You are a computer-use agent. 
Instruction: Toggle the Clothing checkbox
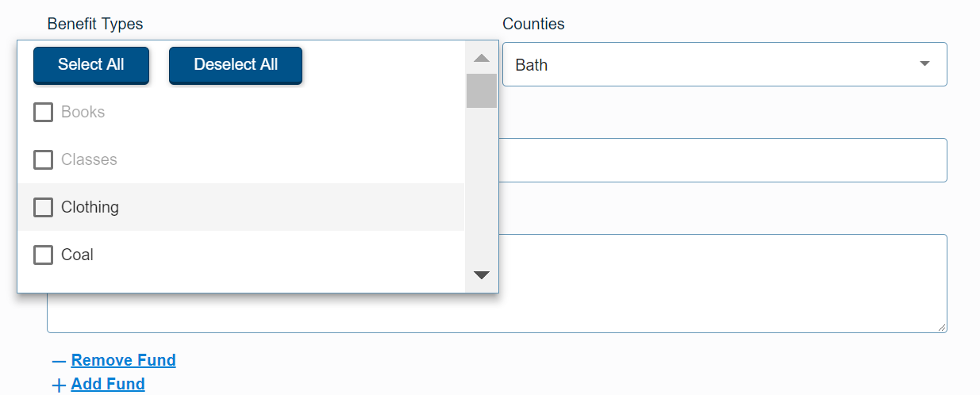43,208
